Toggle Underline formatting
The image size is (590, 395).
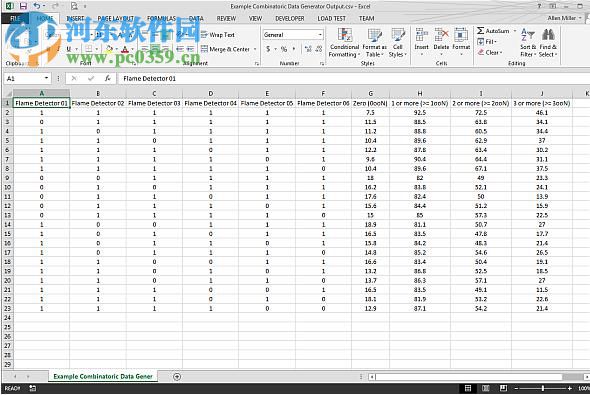pyautogui.click(x=68, y=49)
